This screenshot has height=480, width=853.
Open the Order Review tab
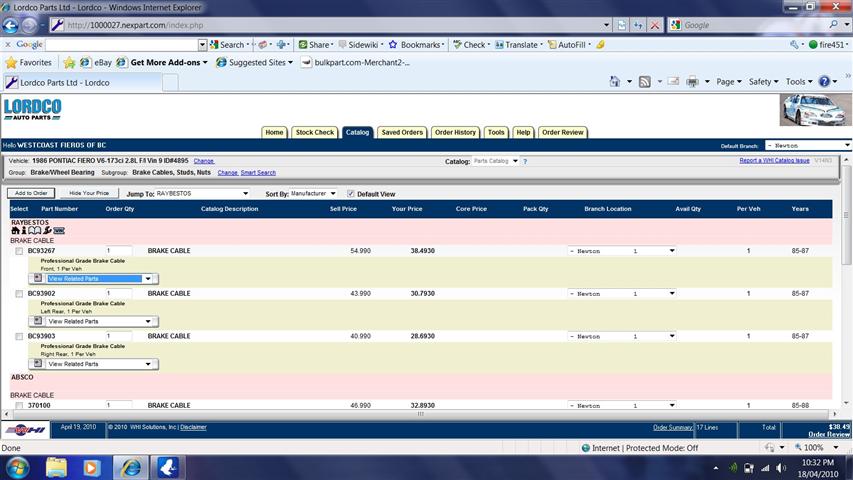(x=563, y=132)
